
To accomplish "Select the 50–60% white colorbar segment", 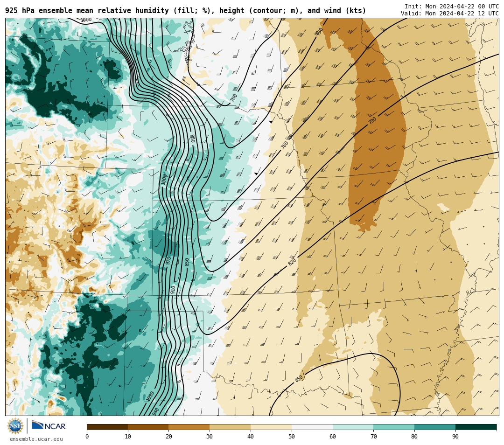I will point(312,427).
